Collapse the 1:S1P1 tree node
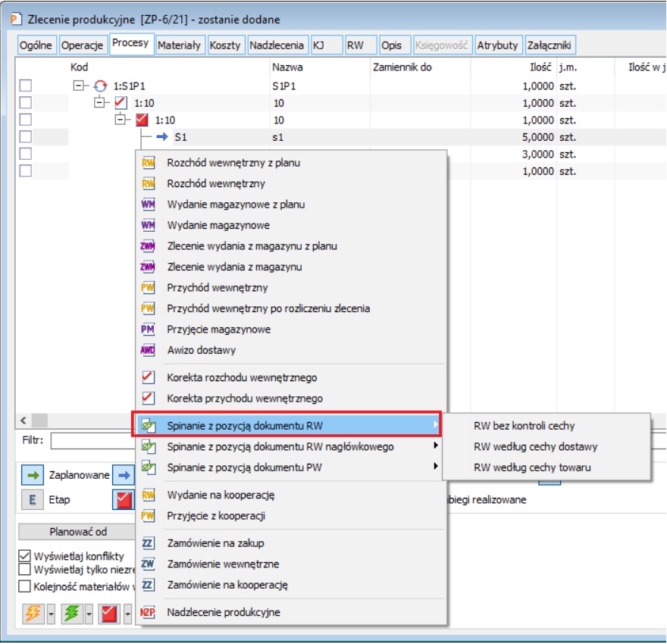Screen dimensions: 667x644 pyautogui.click(x=77, y=86)
